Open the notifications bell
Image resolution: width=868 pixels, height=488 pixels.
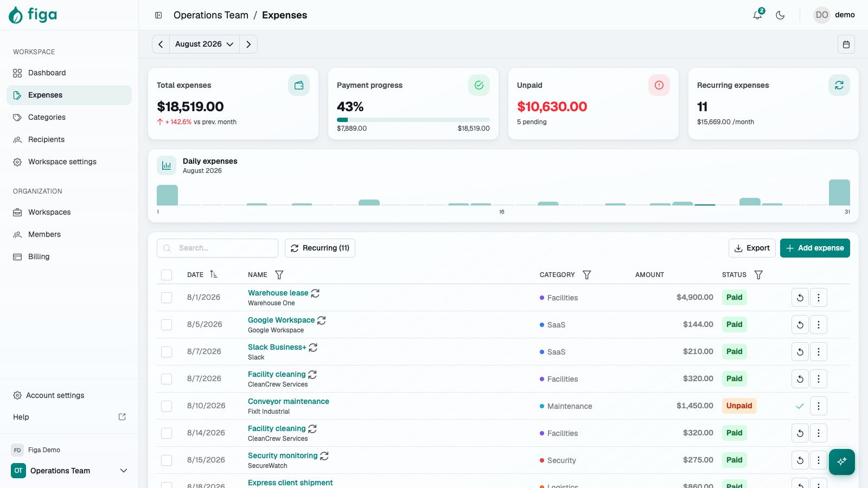(x=758, y=15)
